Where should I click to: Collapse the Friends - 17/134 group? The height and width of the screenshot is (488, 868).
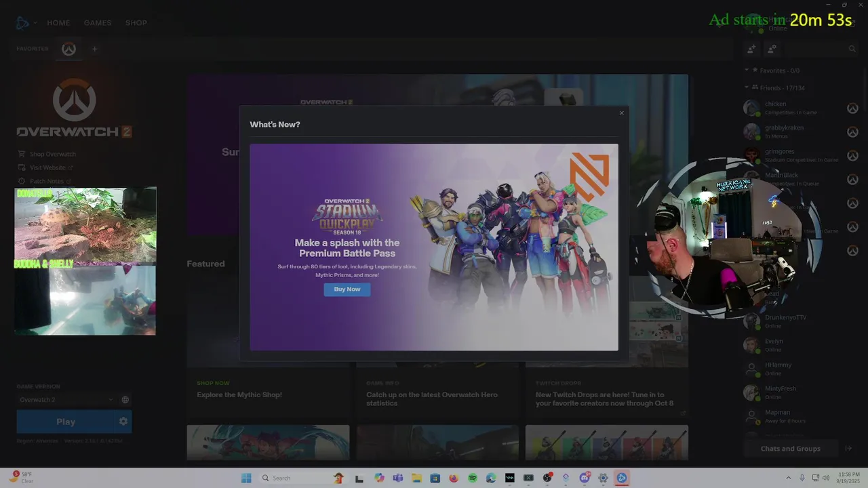774,87
